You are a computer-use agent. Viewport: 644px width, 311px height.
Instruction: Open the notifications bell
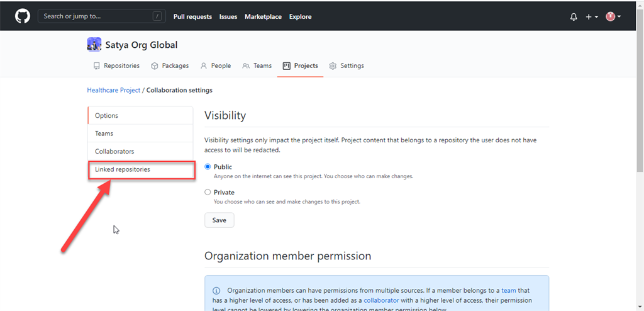point(574,17)
